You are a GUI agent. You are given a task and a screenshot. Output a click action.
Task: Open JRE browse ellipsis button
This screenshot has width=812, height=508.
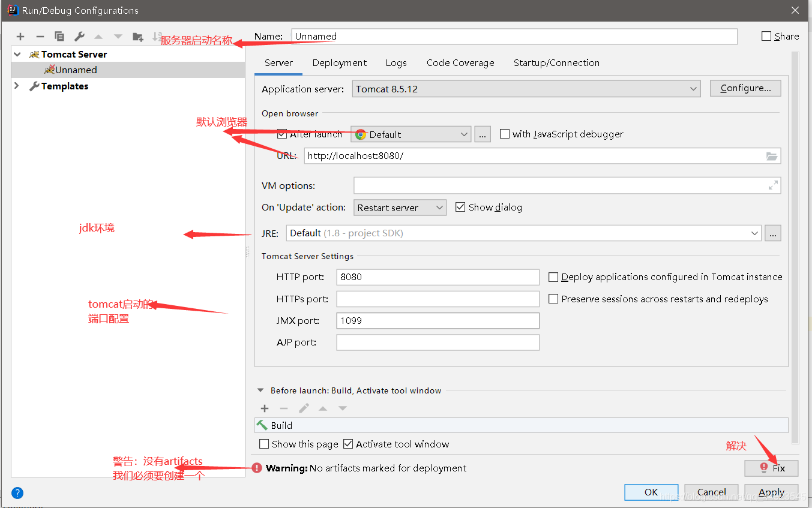[x=773, y=233]
